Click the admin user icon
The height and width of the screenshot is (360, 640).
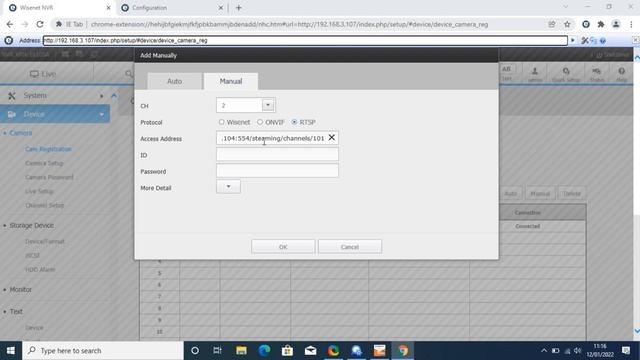point(535,74)
